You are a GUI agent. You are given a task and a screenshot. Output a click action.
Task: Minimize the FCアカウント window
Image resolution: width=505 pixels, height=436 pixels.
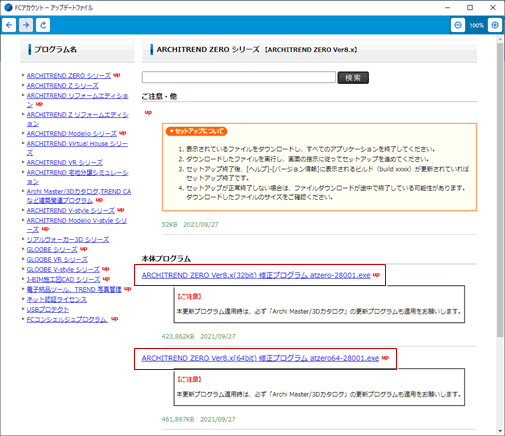tap(447, 7)
